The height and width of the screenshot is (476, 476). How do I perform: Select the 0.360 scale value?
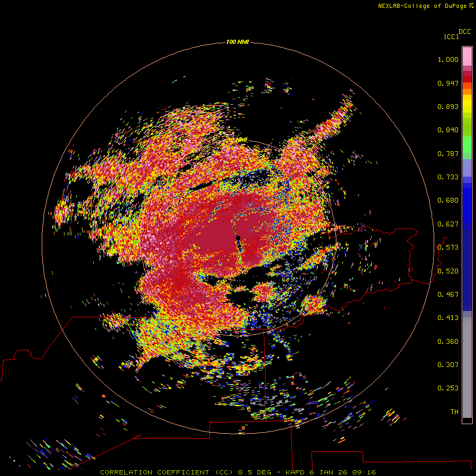(448, 342)
